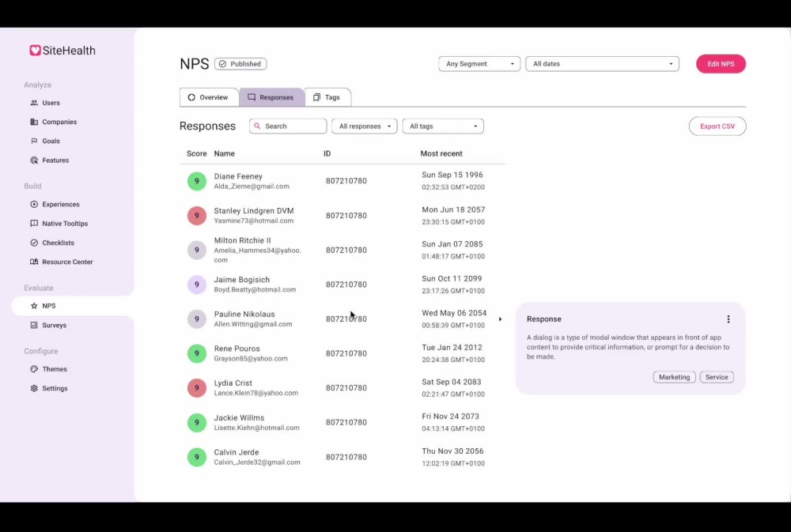Click Jaime Bogisich's purple score badge

click(197, 285)
